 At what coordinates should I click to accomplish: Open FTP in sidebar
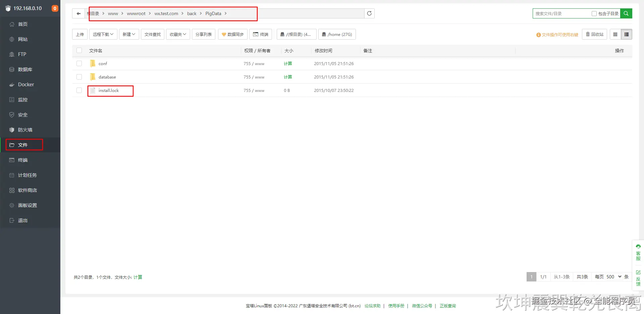pos(30,54)
